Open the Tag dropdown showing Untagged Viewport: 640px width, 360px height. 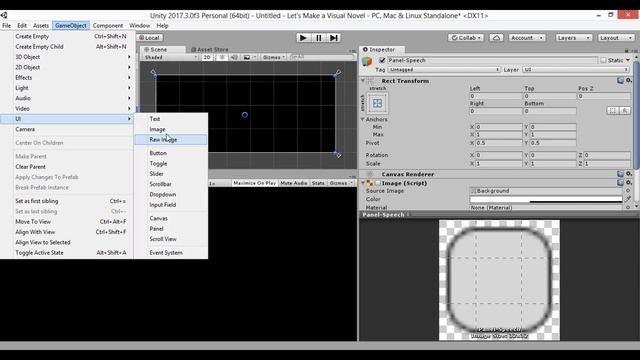[444, 70]
